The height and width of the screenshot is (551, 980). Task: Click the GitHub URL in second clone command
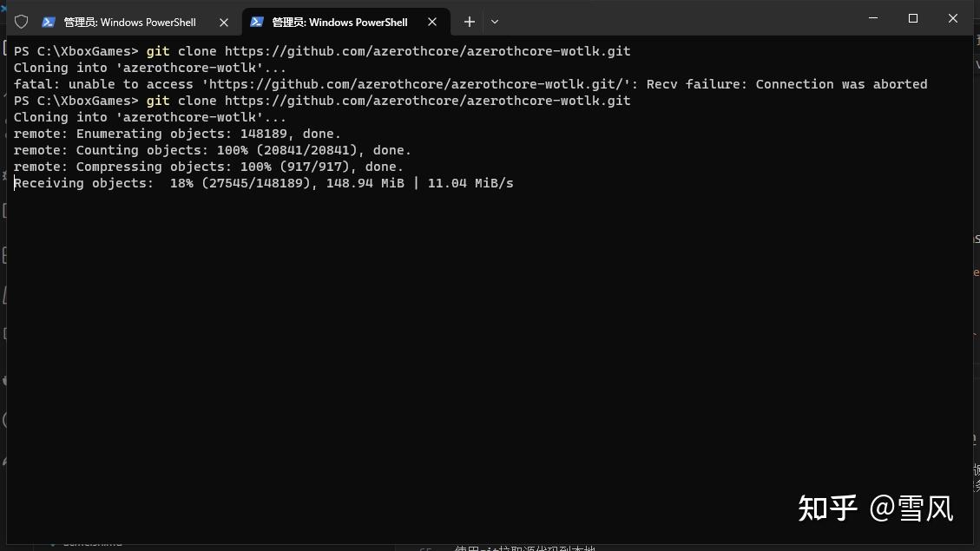coord(427,101)
